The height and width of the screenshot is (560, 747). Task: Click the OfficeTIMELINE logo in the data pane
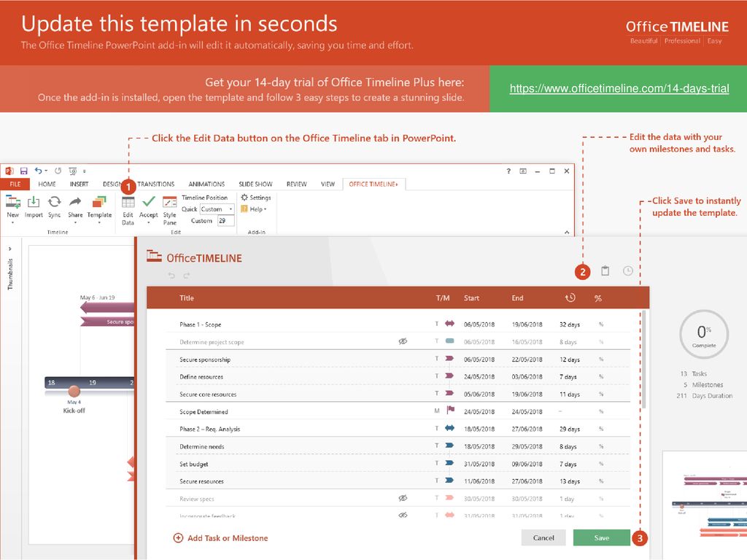[x=194, y=257]
